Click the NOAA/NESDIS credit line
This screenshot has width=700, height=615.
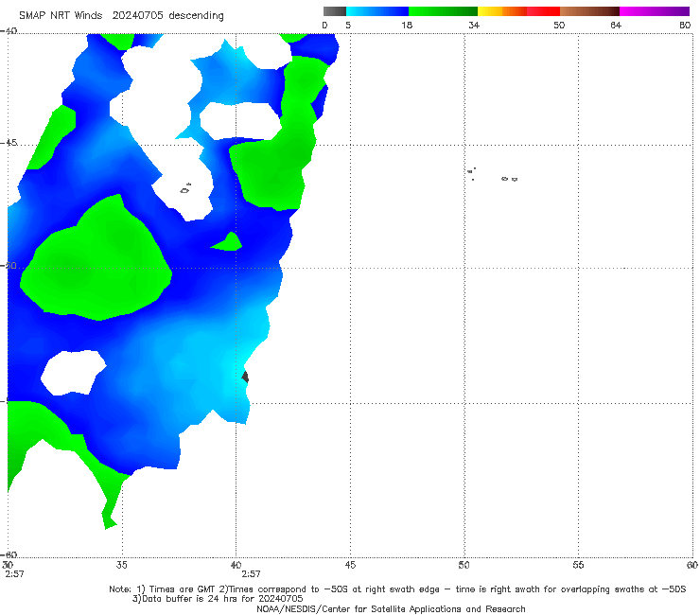click(x=391, y=609)
